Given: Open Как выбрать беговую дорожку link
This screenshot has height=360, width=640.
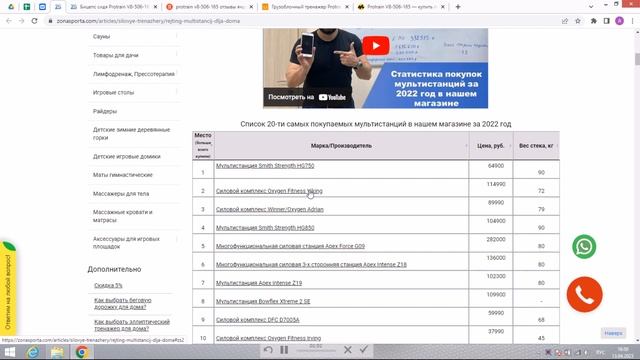Looking at the screenshot, I should point(122,303).
